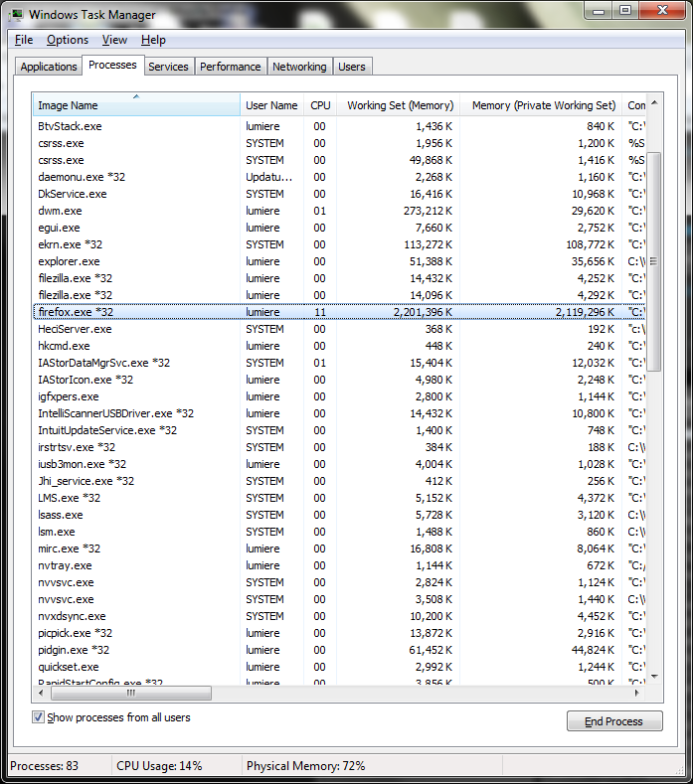Select the firefox.exe *32 process
This screenshot has height=784, width=693.
[x=339, y=312]
